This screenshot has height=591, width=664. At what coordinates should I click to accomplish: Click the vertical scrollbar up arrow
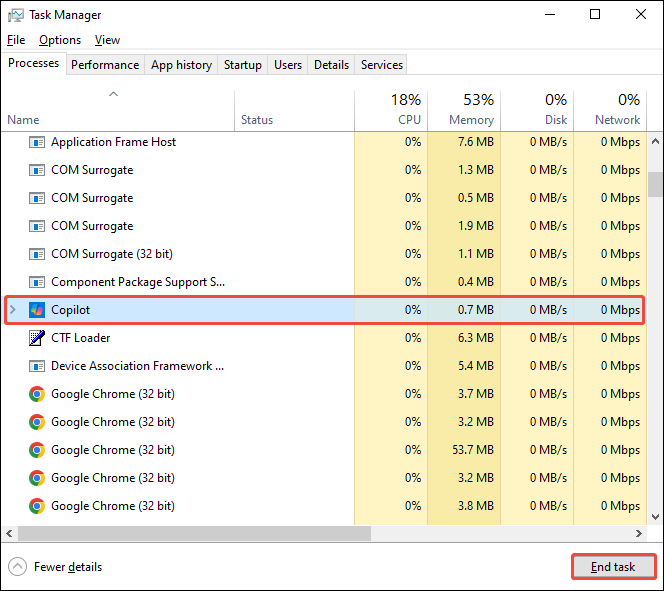coord(656,141)
